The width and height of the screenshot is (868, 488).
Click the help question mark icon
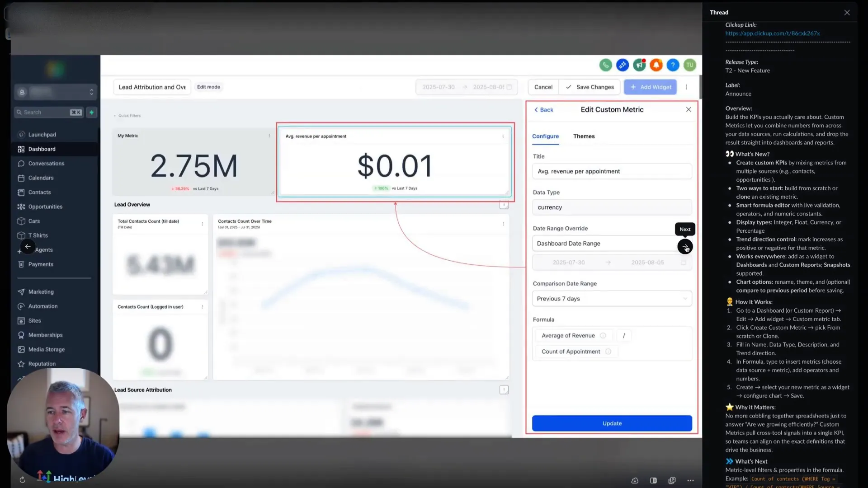click(x=673, y=65)
